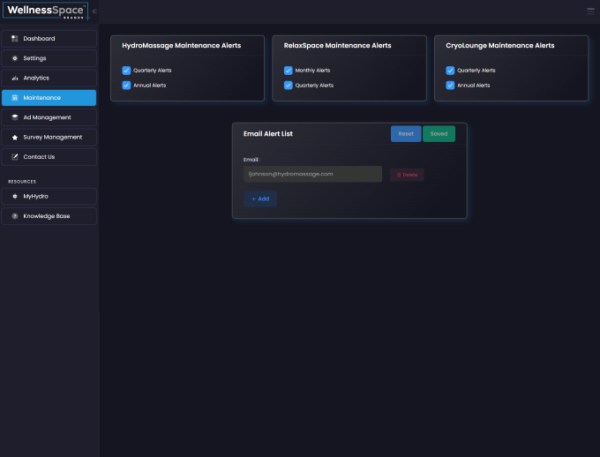Click the WellnessSpace Brands logo
This screenshot has height=457, width=600.
45,12
